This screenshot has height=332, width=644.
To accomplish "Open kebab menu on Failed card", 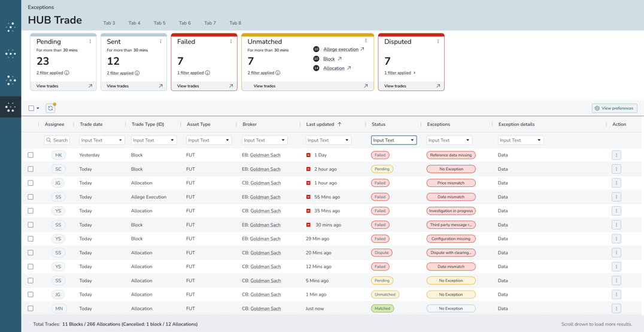I will click(x=231, y=42).
